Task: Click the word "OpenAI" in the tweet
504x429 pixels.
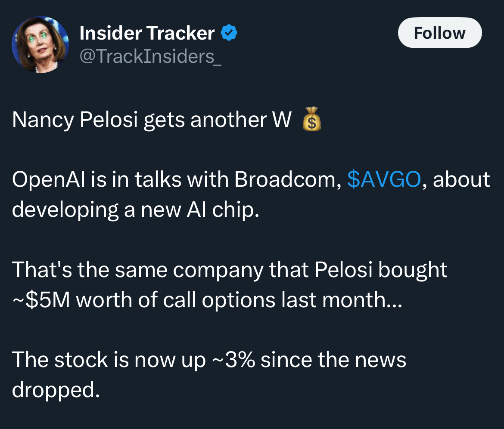Action: (x=49, y=179)
